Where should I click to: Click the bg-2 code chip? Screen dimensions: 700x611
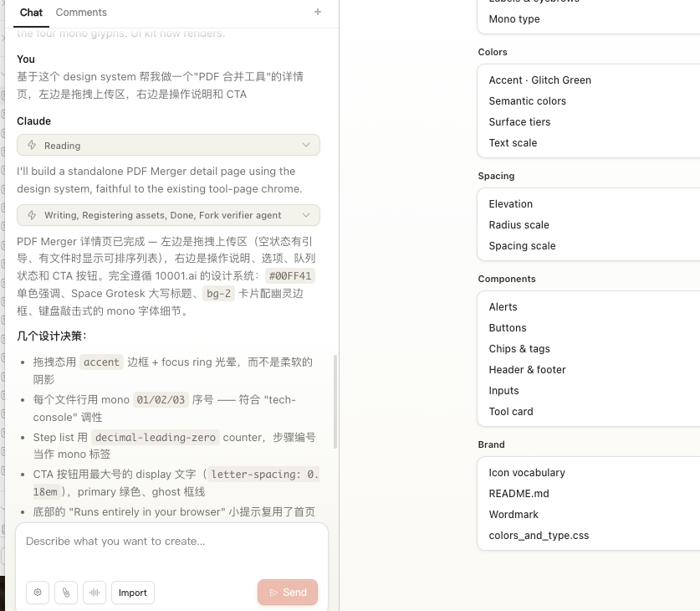tap(219, 293)
